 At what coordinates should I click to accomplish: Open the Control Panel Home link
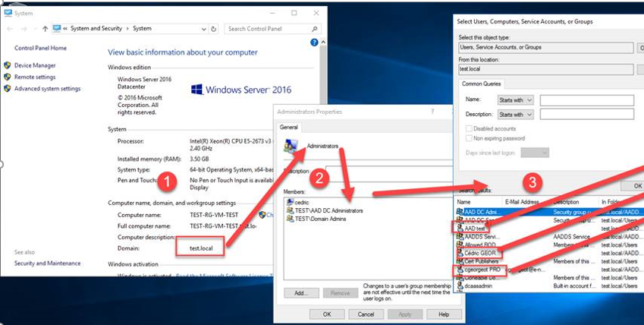[x=40, y=48]
